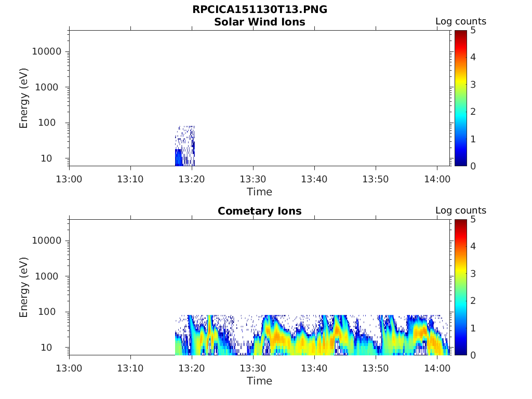This screenshot has height=399, width=532.
Task: Click "Log counts" label of Solar Wind colorbar
Action: (461, 21)
